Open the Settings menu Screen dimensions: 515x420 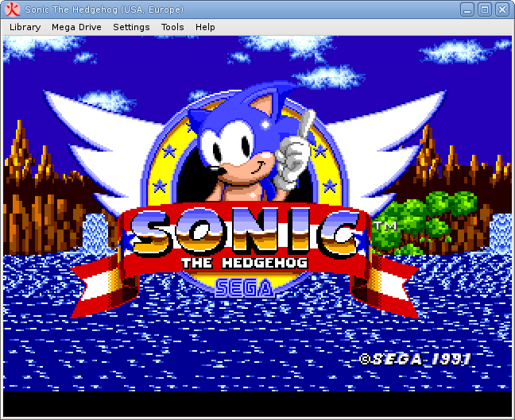coord(131,27)
